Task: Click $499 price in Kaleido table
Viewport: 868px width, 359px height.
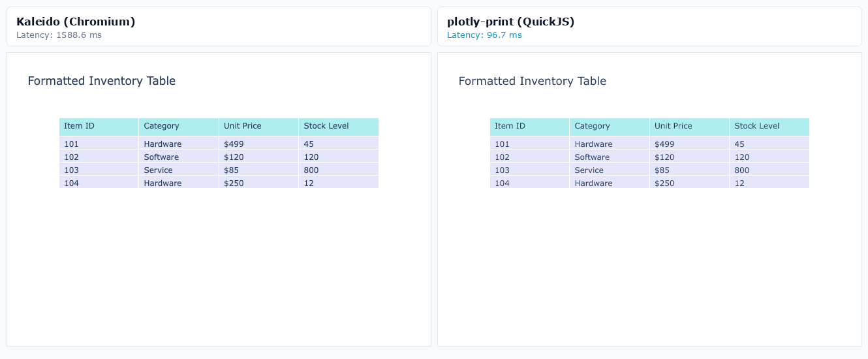Action: (x=258, y=143)
